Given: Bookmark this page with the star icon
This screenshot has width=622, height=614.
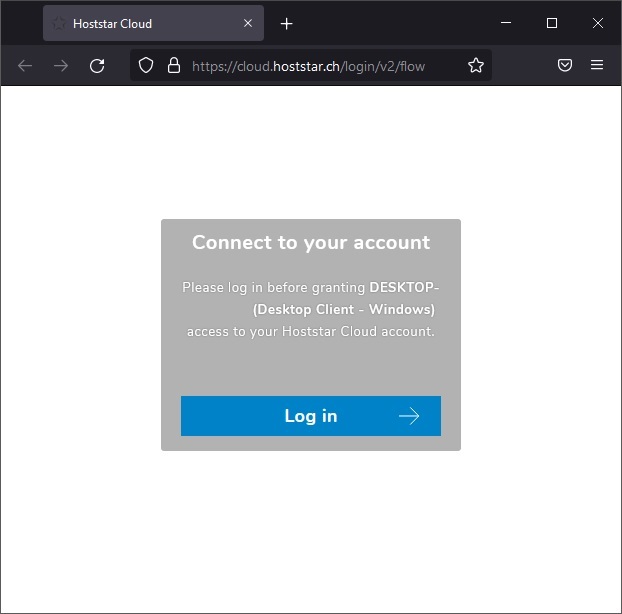Looking at the screenshot, I should point(476,65).
